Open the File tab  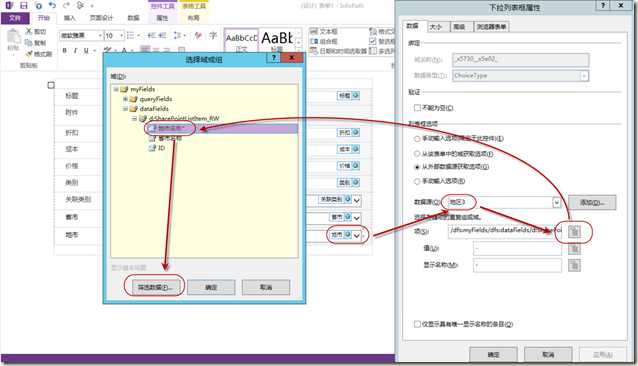coord(15,18)
